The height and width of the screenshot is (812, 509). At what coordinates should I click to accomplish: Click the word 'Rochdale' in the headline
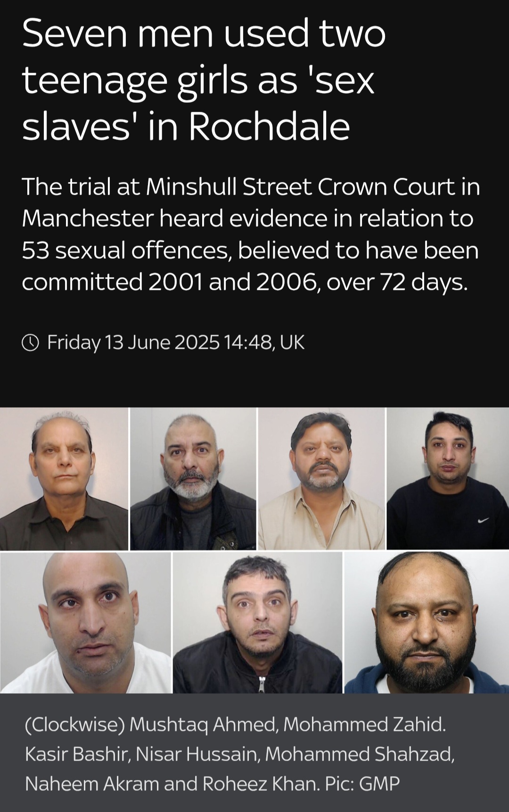(270, 127)
